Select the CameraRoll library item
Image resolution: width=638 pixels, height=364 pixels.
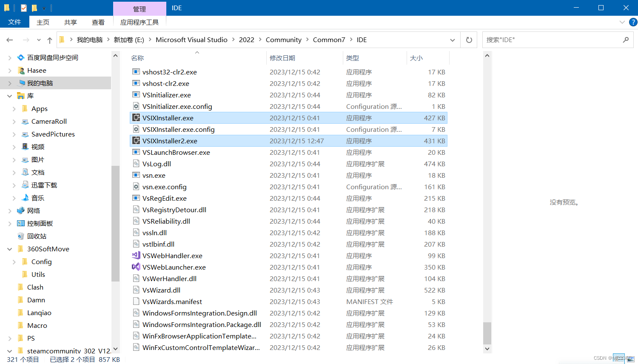(49, 121)
